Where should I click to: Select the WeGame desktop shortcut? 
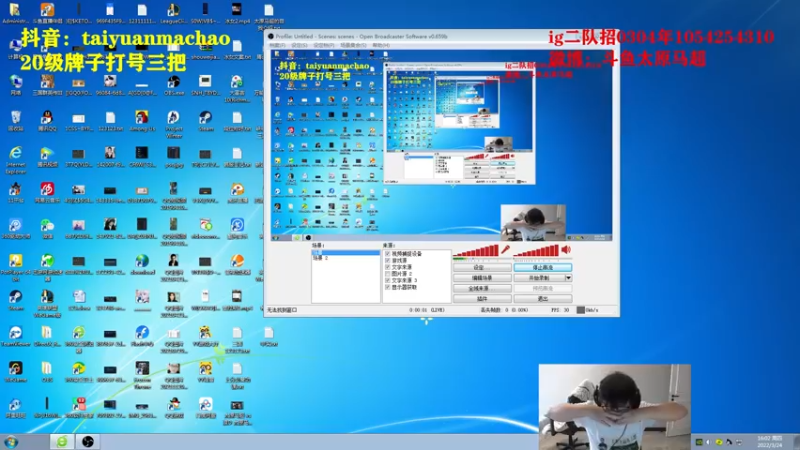click(15, 372)
